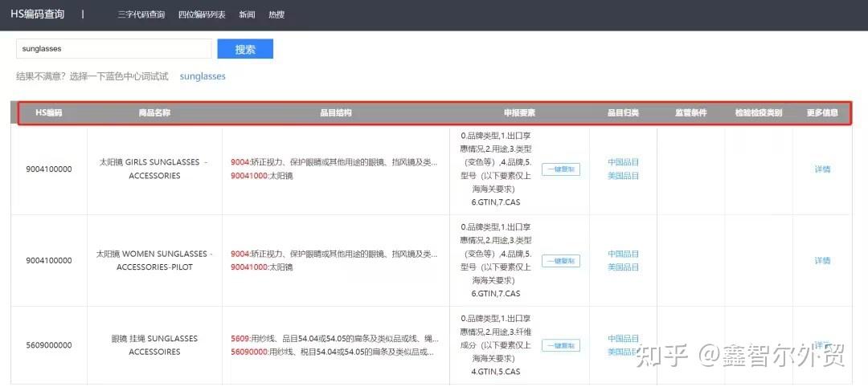868x391 pixels.
Task: Click the 眼镜 挂绳 SUNGLASSES ACCESSOIRES name
Action: click(154, 345)
